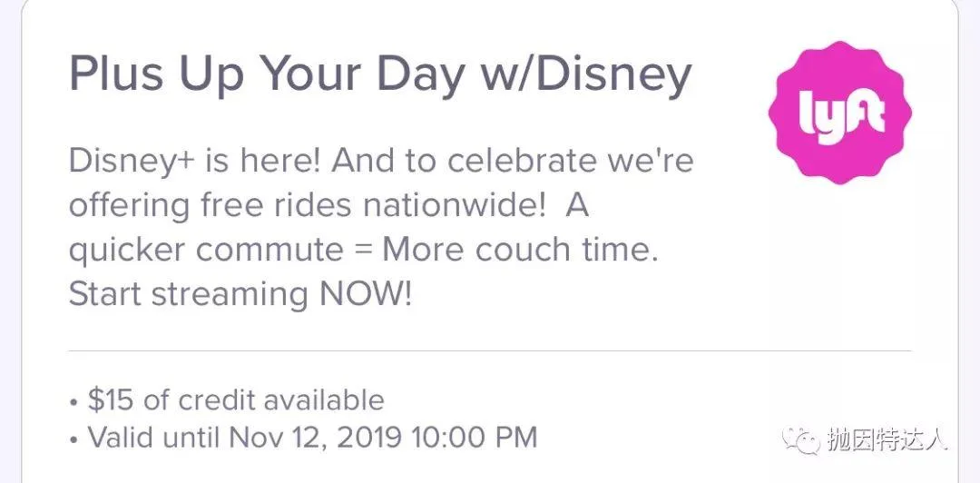This screenshot has height=483, width=980.
Task: Select the quicker commute = More couch time line
Action: click(364, 251)
